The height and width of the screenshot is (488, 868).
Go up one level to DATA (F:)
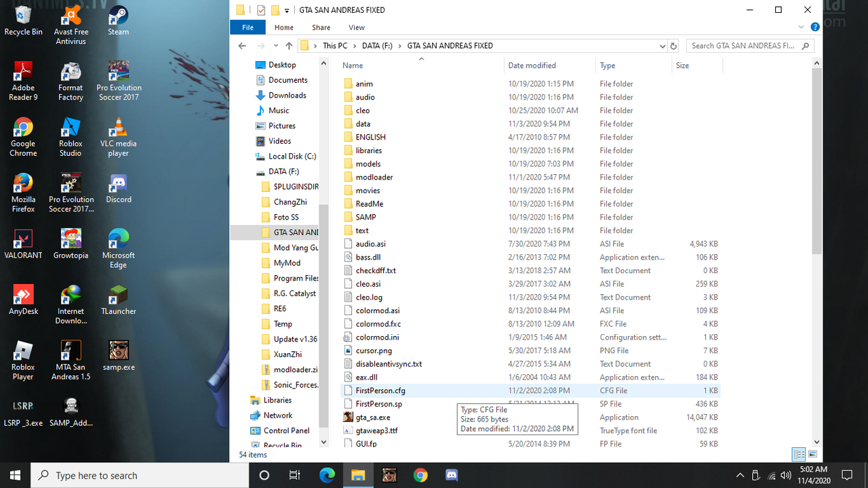pyautogui.click(x=289, y=45)
